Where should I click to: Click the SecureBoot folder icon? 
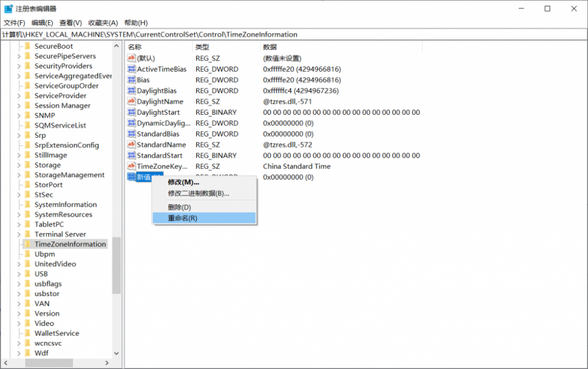coord(28,46)
